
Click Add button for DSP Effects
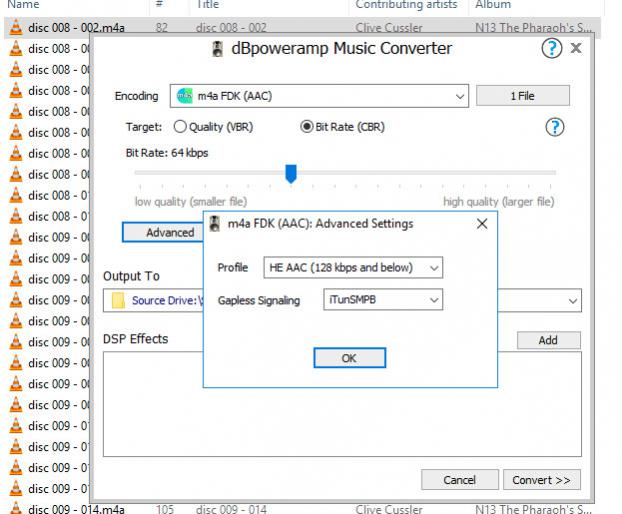(548, 340)
